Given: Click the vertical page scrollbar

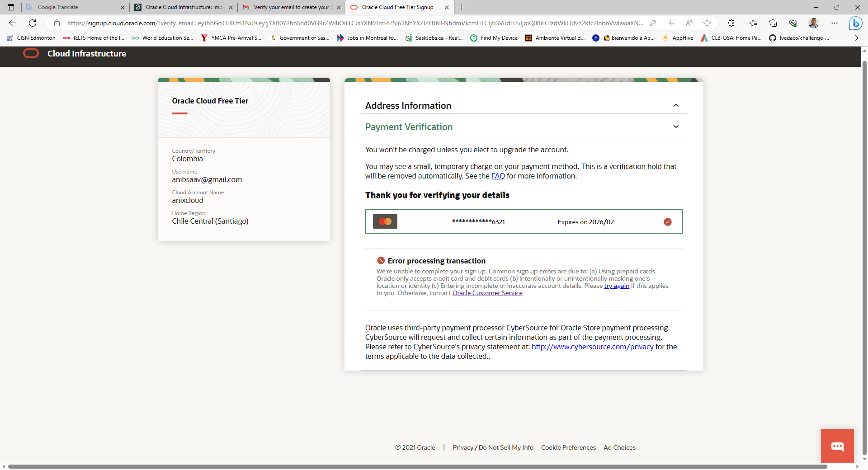Looking at the screenshot, I should pyautogui.click(x=864, y=258).
